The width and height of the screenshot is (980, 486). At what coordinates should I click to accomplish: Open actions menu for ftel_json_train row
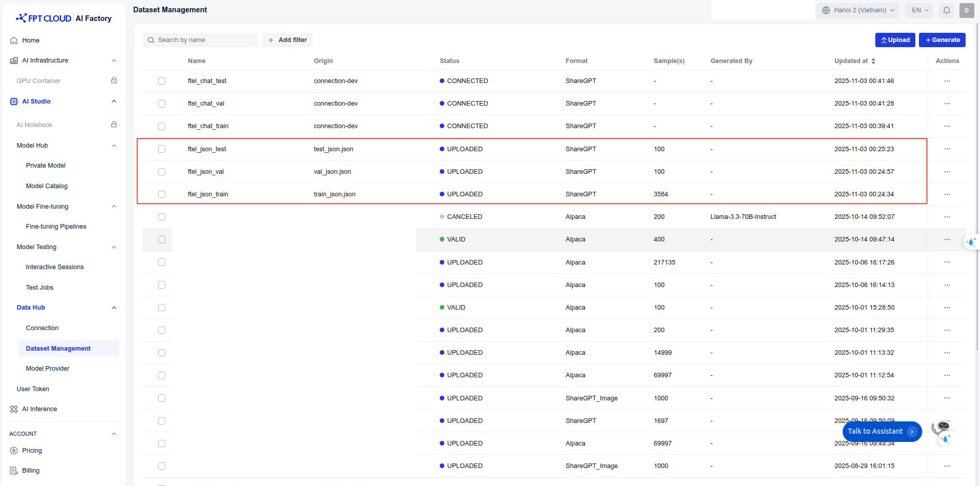coord(947,194)
